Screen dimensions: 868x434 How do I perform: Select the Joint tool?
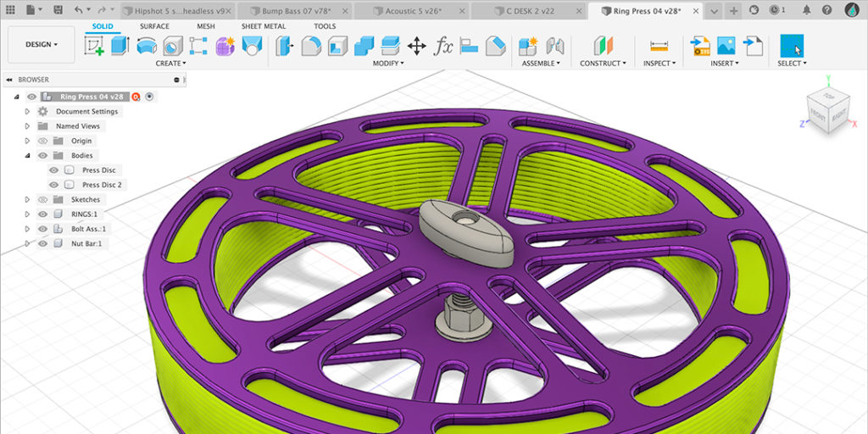(x=554, y=46)
